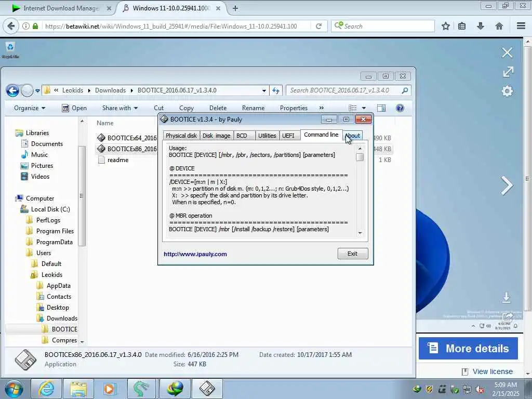Image resolution: width=532 pixels, height=399 pixels.
Task: Click Properties in the Explorer toolbar
Action: click(x=294, y=108)
